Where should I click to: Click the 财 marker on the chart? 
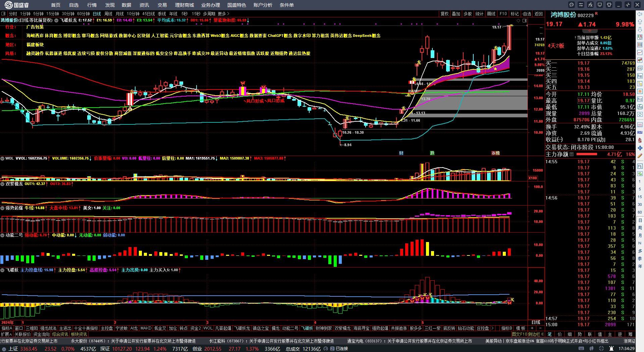coord(401,153)
